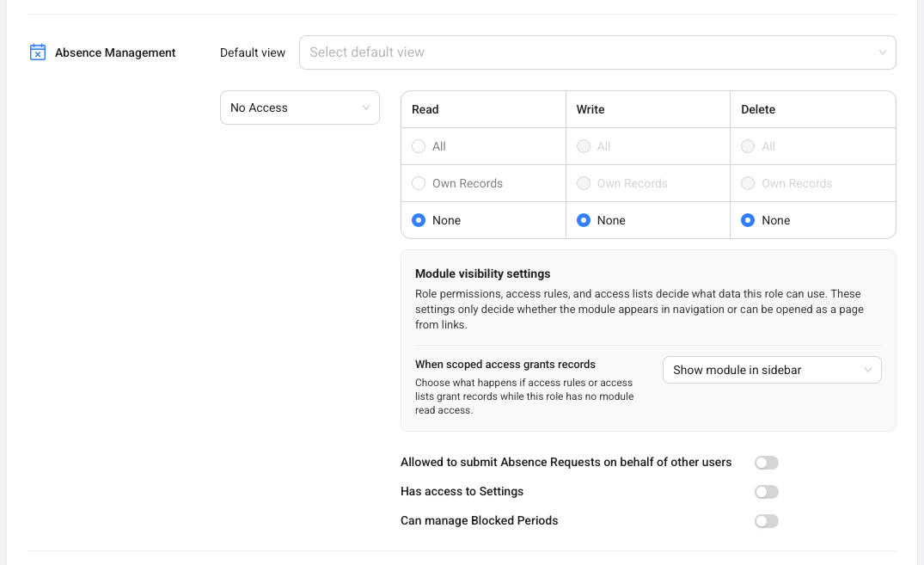Select Own Records under Delete permissions
The height and width of the screenshot is (565, 924).
tap(748, 183)
